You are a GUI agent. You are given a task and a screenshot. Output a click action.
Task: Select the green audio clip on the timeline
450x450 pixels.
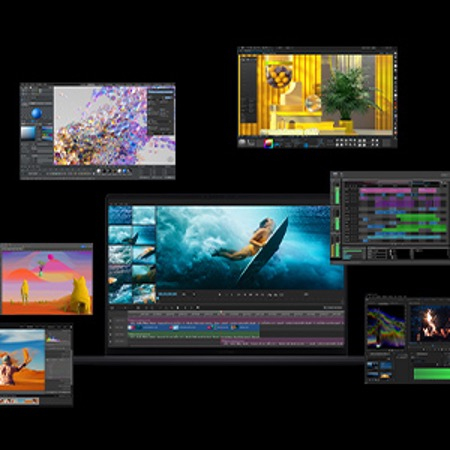click(194, 334)
